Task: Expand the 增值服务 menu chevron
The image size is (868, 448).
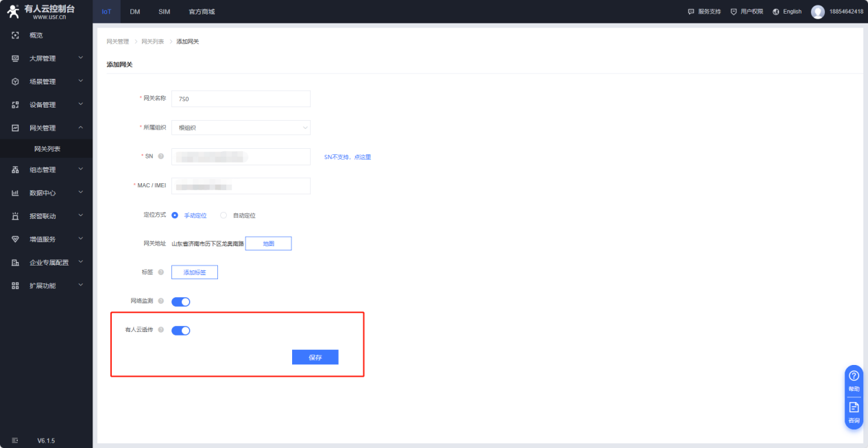Action: click(x=81, y=239)
